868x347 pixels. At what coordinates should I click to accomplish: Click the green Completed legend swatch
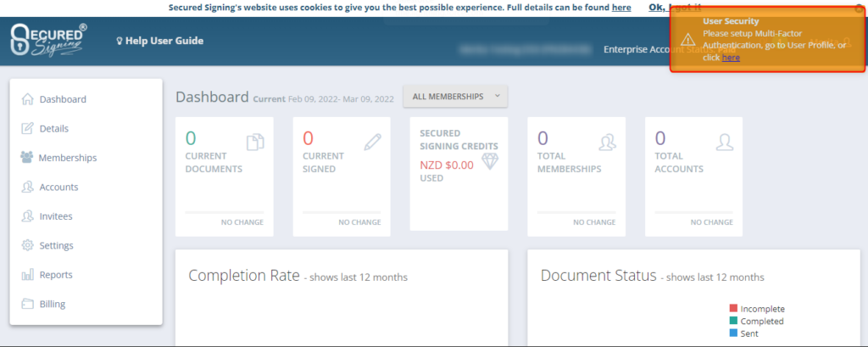pyautogui.click(x=733, y=321)
